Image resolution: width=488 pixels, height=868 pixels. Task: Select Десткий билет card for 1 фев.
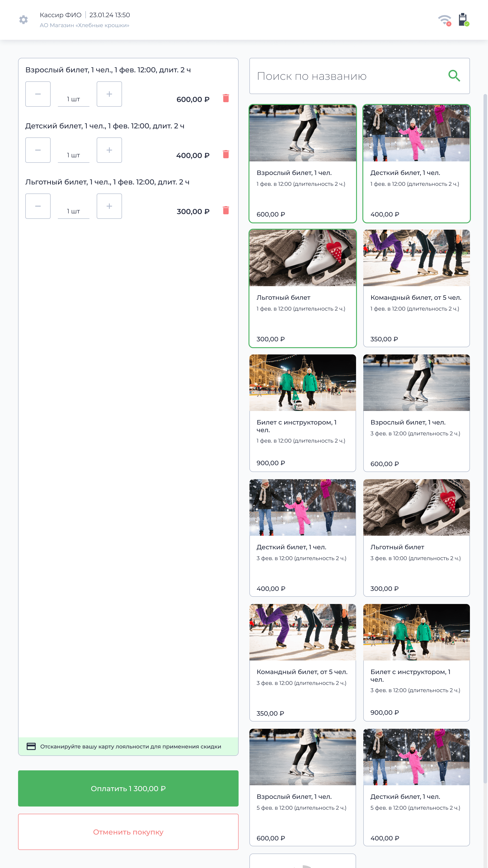click(x=416, y=164)
